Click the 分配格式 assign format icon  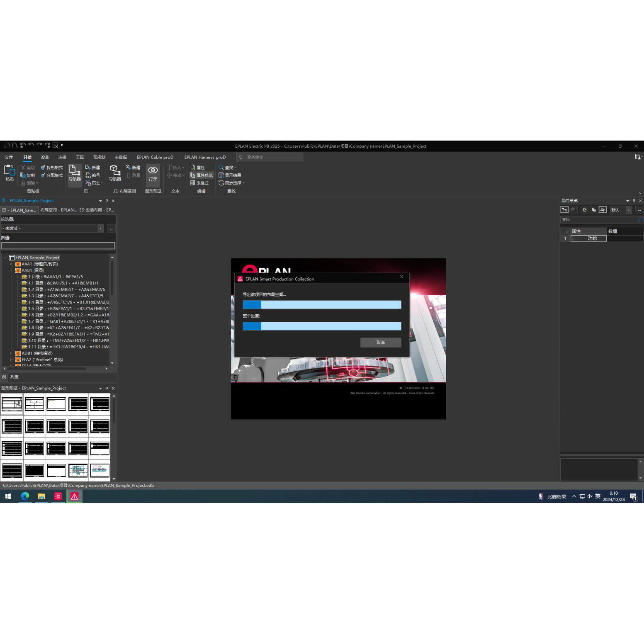[x=43, y=175]
